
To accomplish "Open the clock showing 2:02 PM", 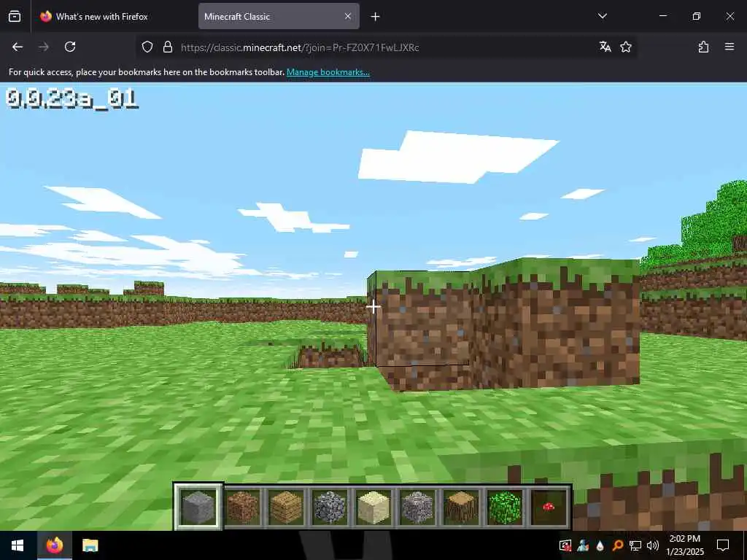I will coord(684,545).
